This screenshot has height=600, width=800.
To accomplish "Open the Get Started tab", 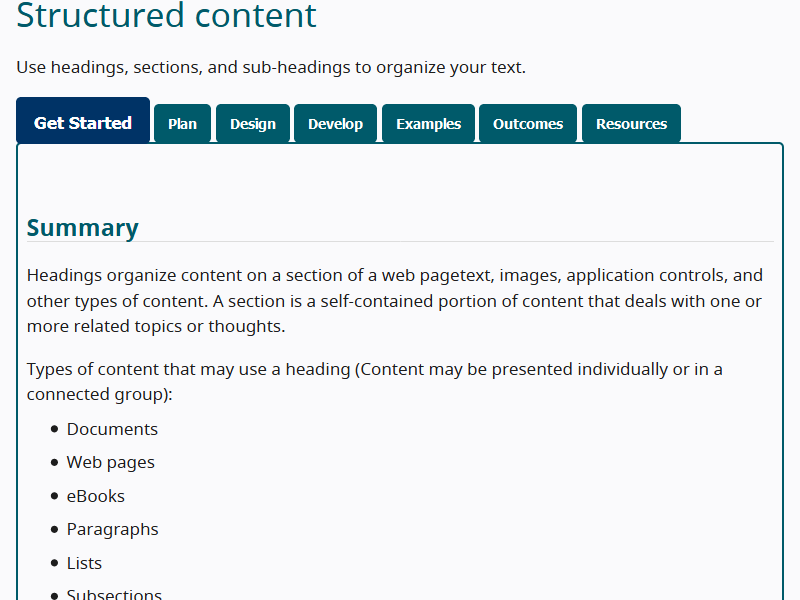I will click(83, 123).
